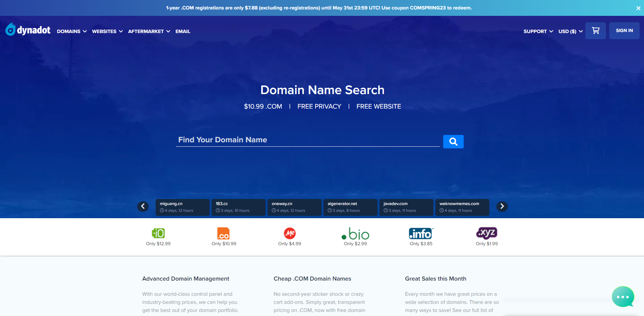Expand the AFTERMARKET menu
The width and height of the screenshot is (644, 316).
click(149, 31)
